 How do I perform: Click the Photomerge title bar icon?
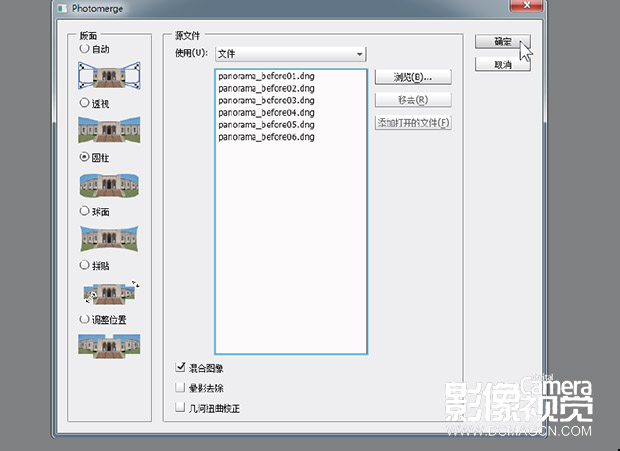(62, 8)
